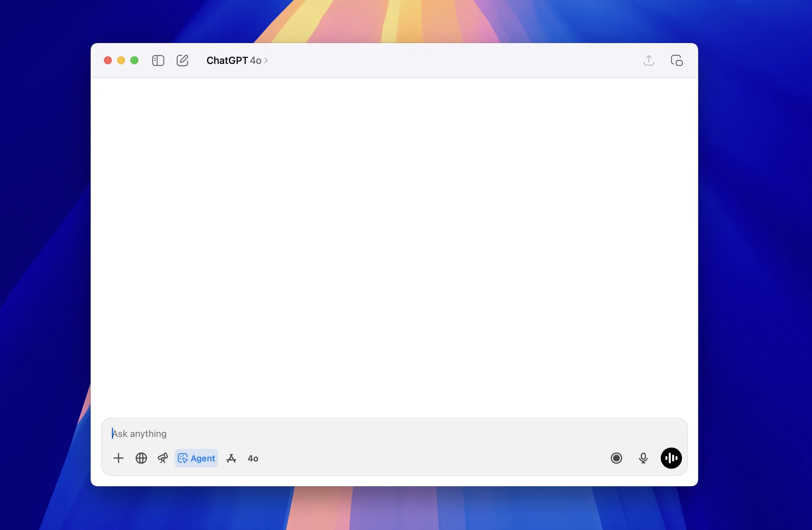The height and width of the screenshot is (530, 812).
Task: Open the ChatGPT 4o model menu in title bar
Action: coord(234,61)
